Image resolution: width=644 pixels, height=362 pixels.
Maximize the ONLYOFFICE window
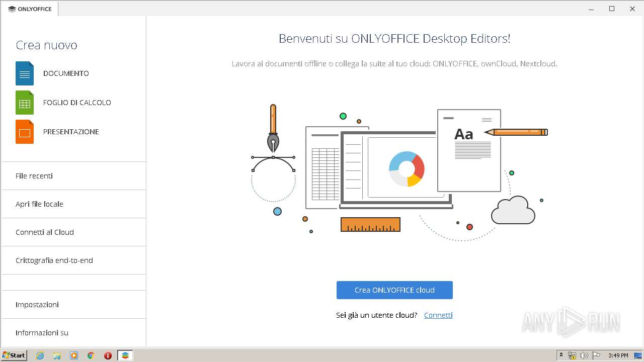click(612, 9)
